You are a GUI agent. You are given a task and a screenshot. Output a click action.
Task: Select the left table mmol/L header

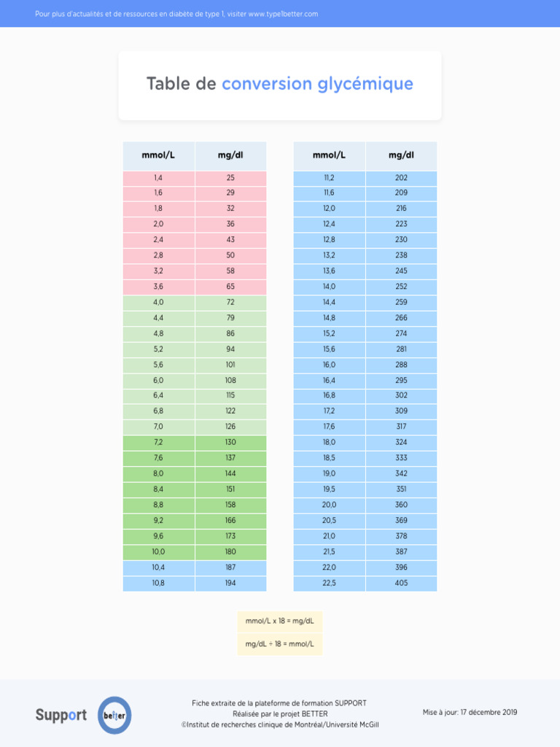point(158,155)
